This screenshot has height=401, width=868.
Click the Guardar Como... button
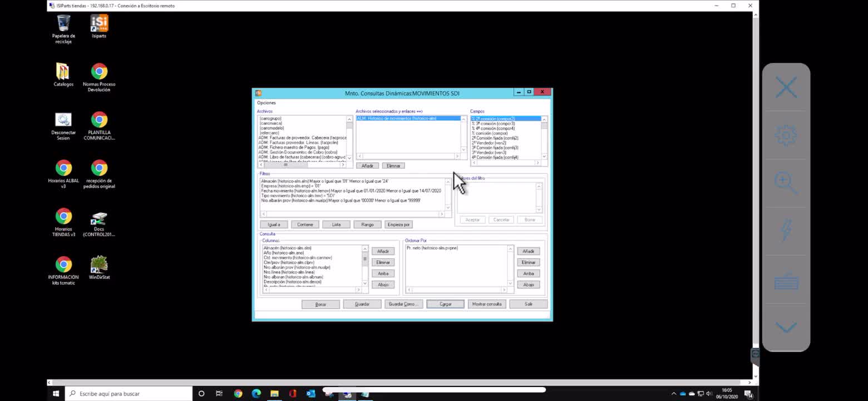tap(403, 304)
